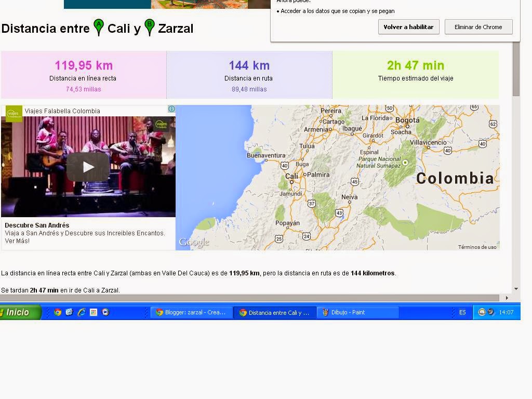Switch to Dibujo - Paint taskbar window

point(358,312)
